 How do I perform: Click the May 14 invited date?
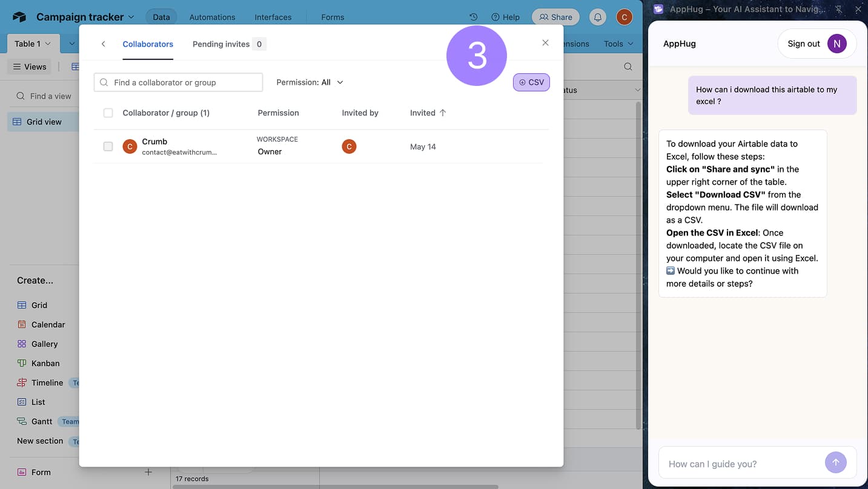[423, 146]
